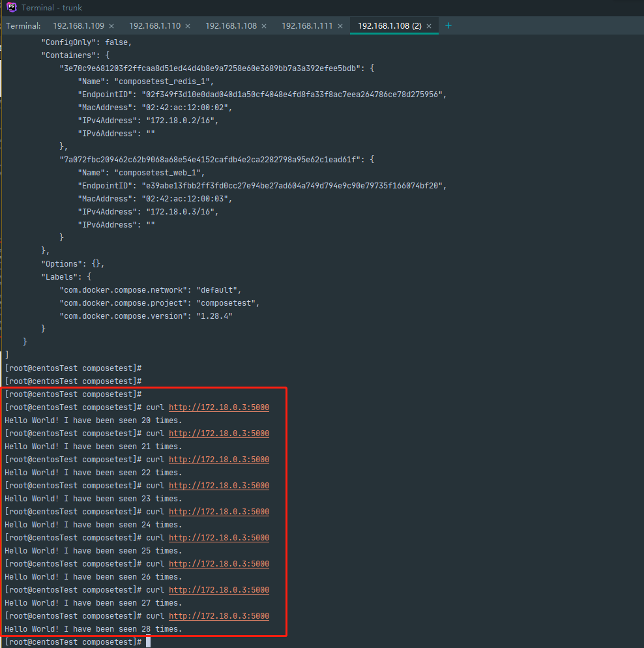
Task: Open curl URL link preceding 'seen 28 times'
Action: point(219,616)
